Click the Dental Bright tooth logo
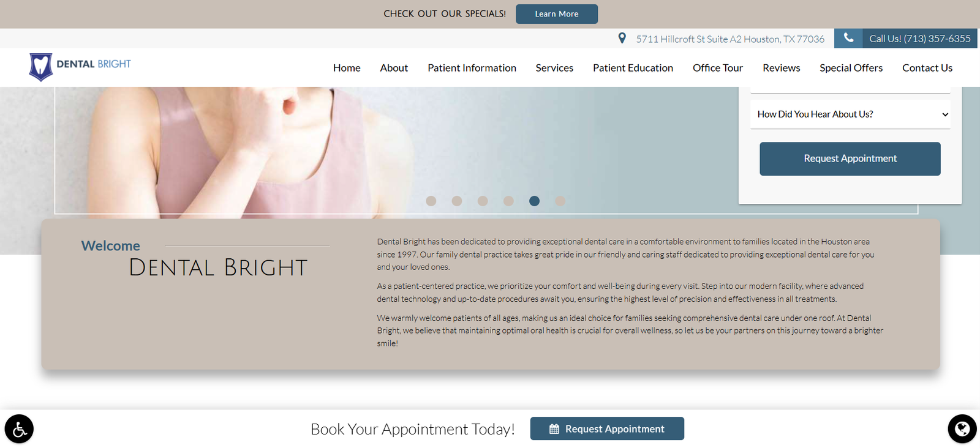 (x=40, y=67)
